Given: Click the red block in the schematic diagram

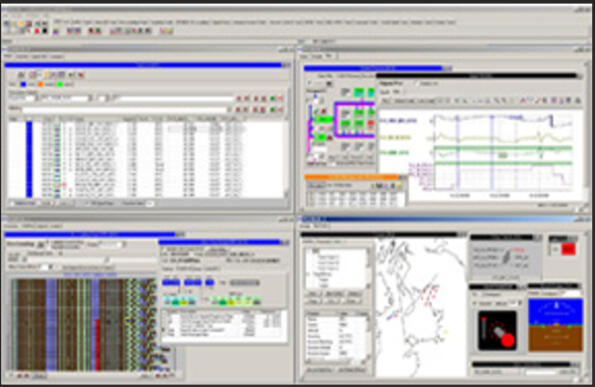Looking at the screenshot, I should click(x=371, y=123).
